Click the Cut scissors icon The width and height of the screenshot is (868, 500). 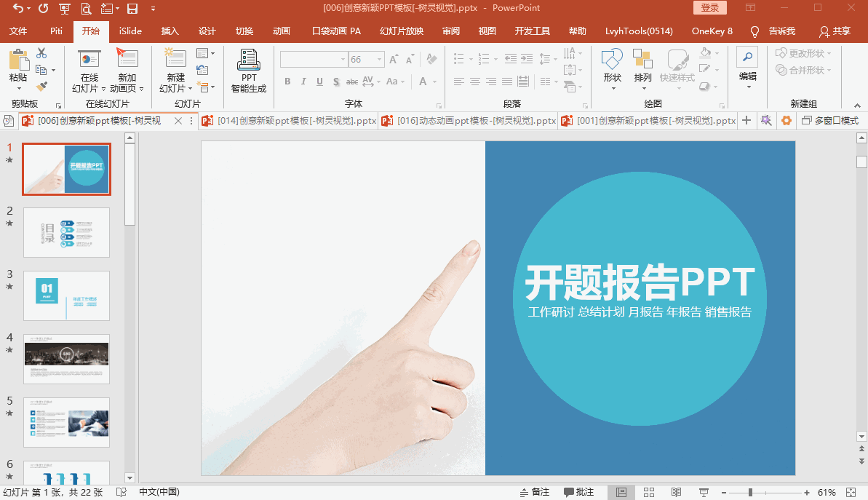point(41,53)
